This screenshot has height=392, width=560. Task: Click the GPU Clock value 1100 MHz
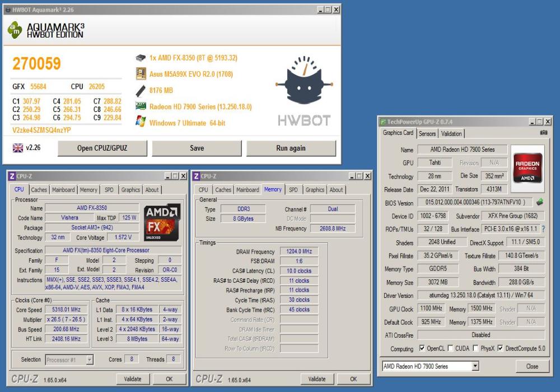tap(431, 309)
